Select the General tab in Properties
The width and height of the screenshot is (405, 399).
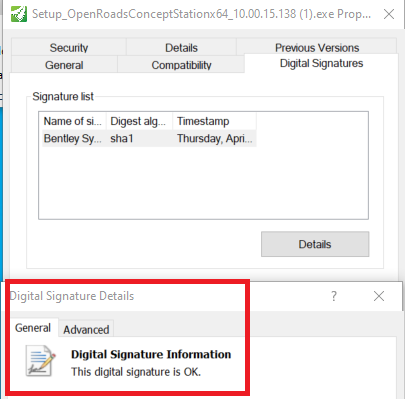tap(64, 65)
